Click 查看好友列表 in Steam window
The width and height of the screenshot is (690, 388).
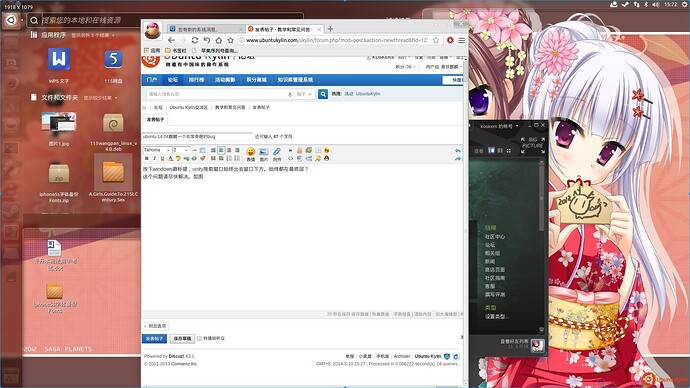[x=514, y=341]
